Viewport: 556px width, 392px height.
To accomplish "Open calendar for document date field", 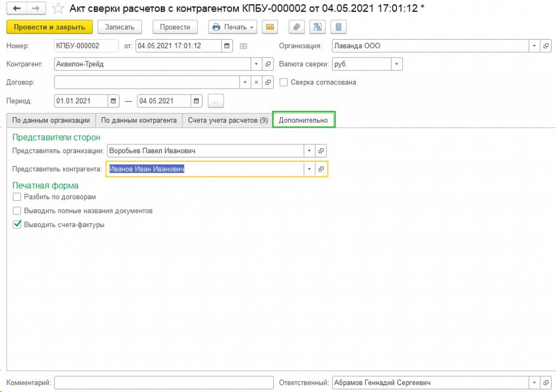I will (227, 46).
